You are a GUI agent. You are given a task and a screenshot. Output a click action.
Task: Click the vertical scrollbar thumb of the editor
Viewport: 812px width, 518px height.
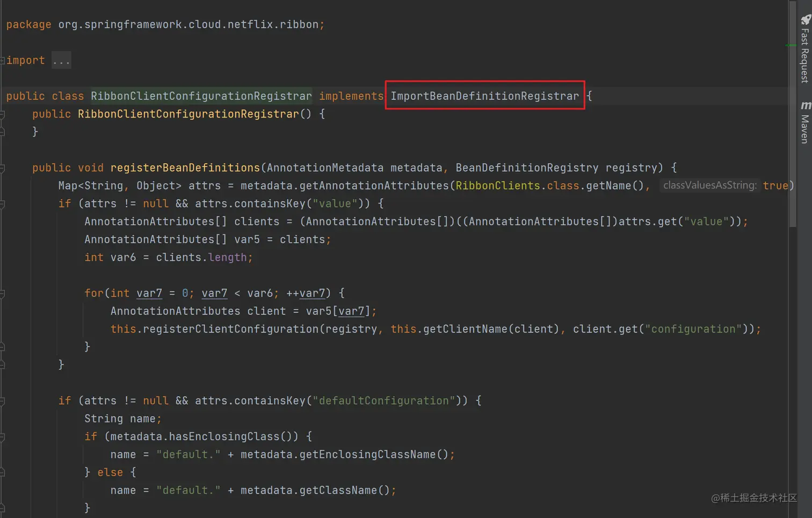[793, 114]
